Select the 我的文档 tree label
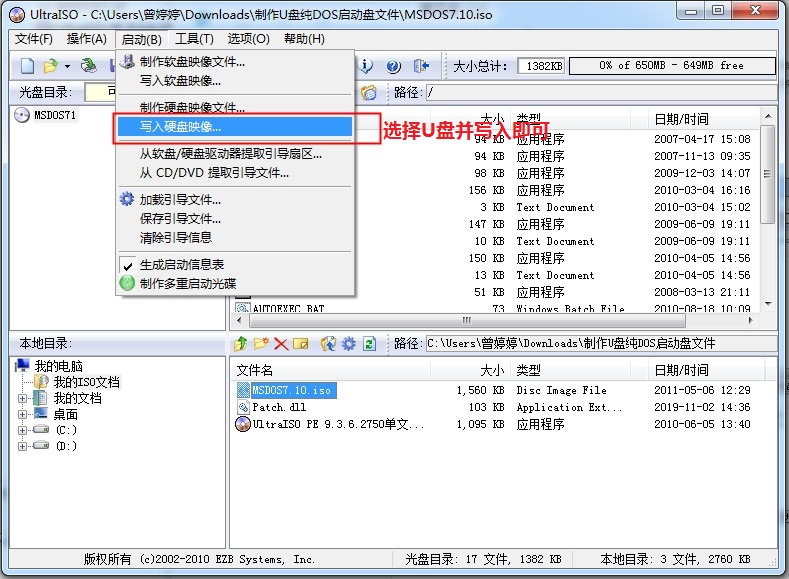 coord(77,398)
